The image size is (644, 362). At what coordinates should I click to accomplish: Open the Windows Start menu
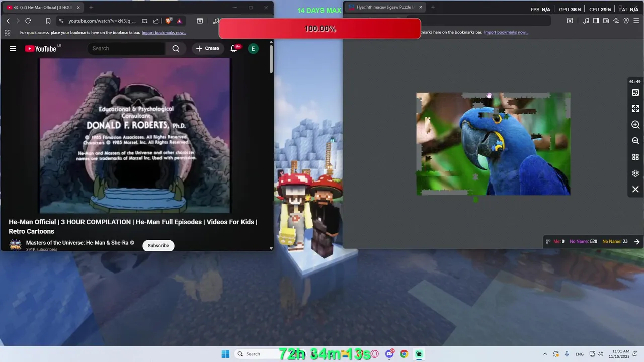point(225,354)
